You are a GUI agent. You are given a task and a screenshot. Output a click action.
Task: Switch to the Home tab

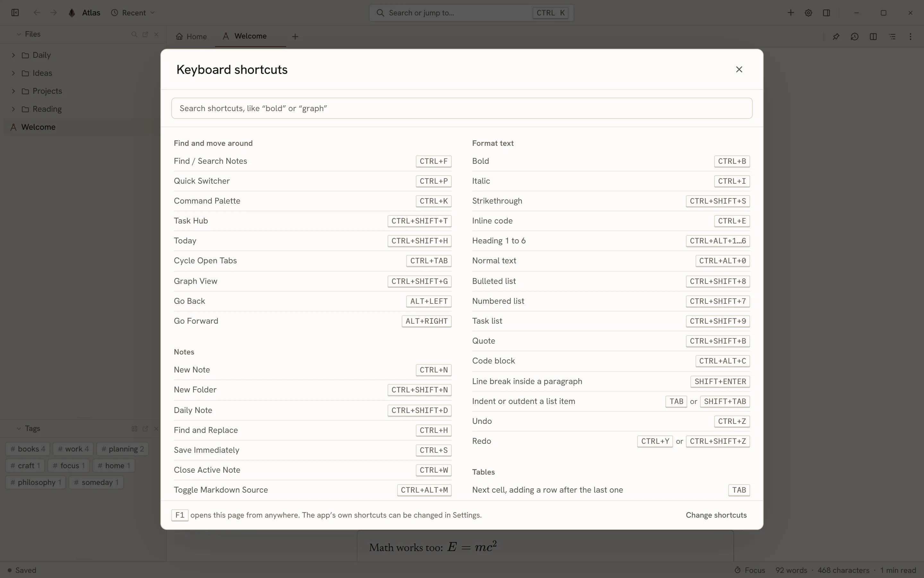[191, 36]
